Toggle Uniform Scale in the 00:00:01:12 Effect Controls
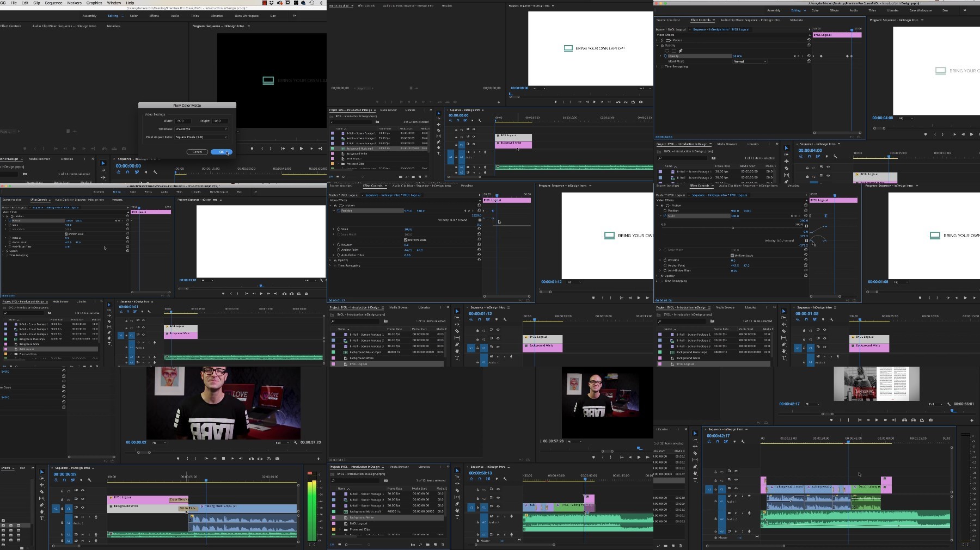 pos(406,239)
